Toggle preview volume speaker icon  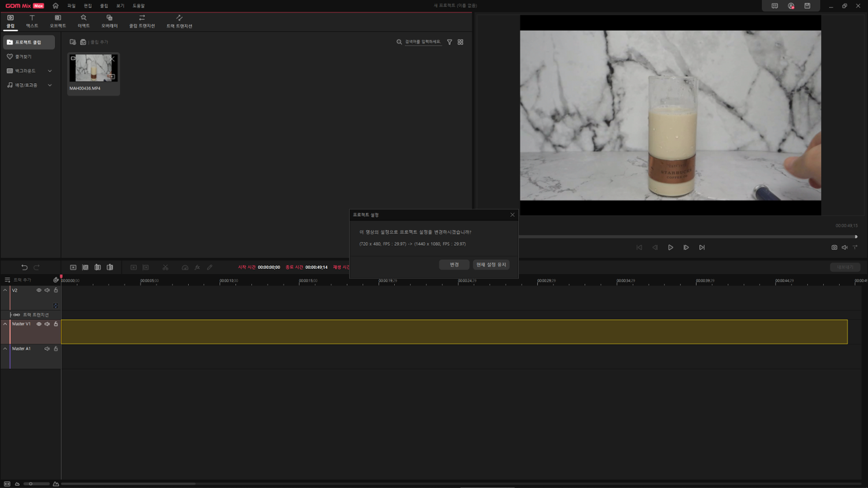[x=845, y=247]
